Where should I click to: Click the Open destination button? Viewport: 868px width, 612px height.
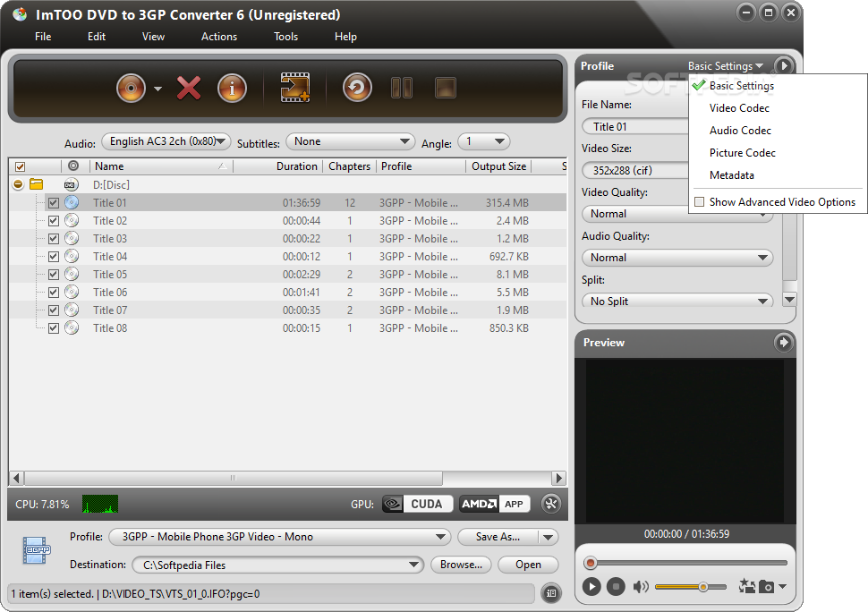tap(528, 565)
